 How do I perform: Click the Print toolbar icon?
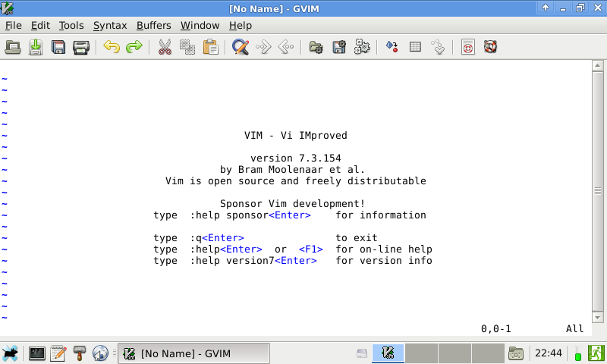81,47
